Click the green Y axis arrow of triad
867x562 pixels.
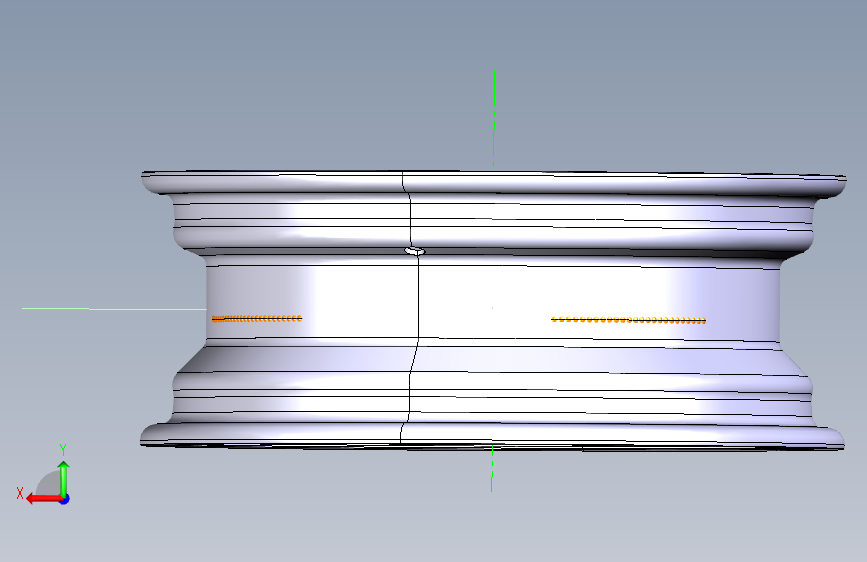[64, 478]
